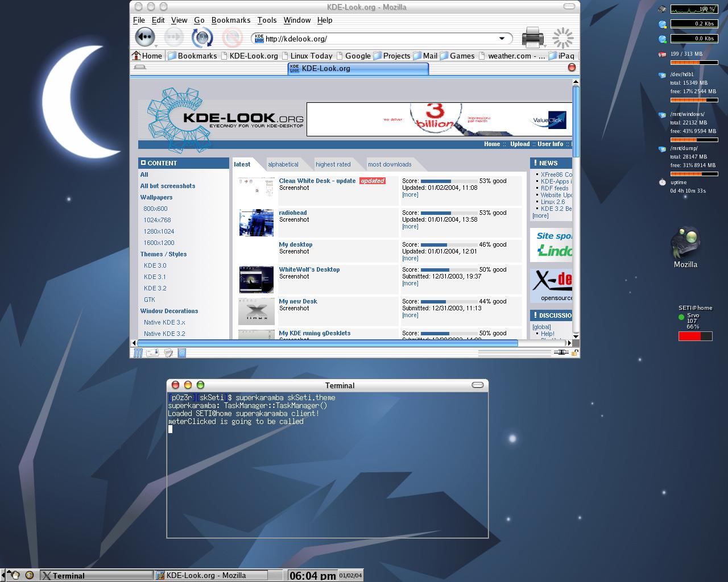The width and height of the screenshot is (728, 582).
Task: Open the Window Decorations category
Action: [x=169, y=311]
